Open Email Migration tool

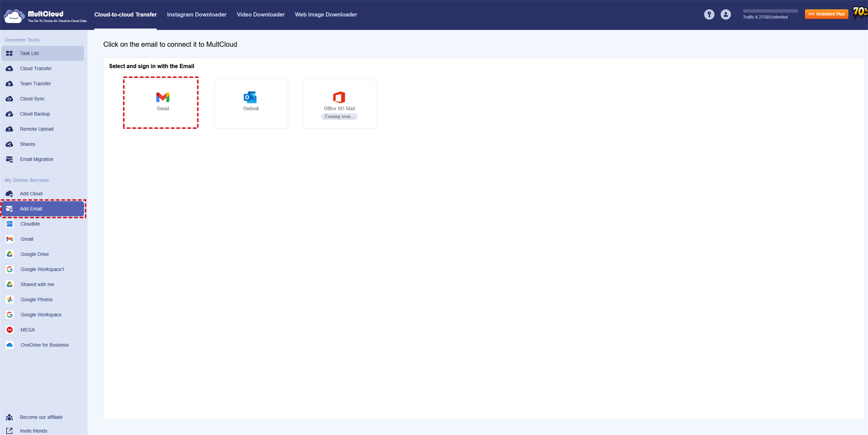42,159
